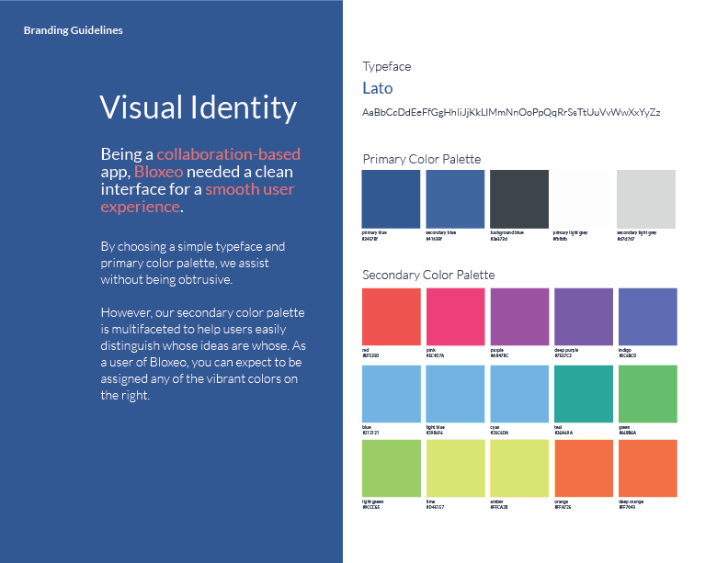Click the 'secondary light grey' label text
Image resolution: width=728 pixels, height=563 pixels.
click(636, 232)
